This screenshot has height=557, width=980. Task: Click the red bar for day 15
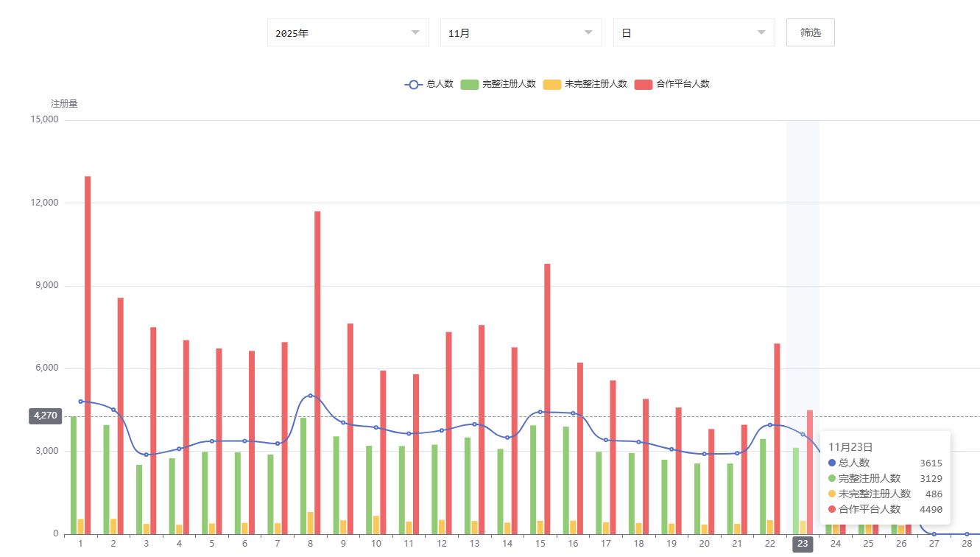(x=547, y=398)
